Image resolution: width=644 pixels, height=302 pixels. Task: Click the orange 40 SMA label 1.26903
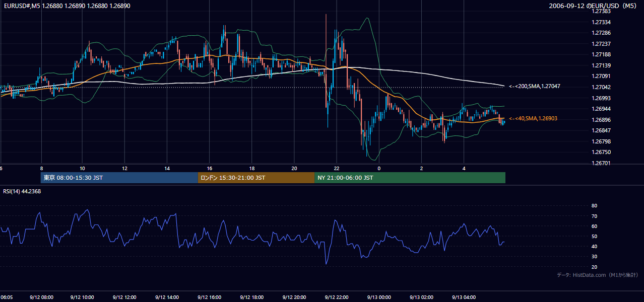point(533,118)
